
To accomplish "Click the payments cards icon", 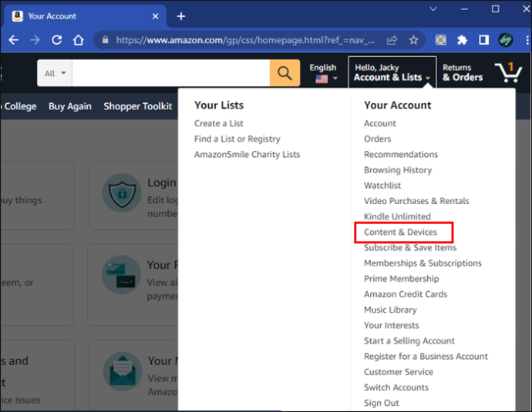I will (x=122, y=274).
